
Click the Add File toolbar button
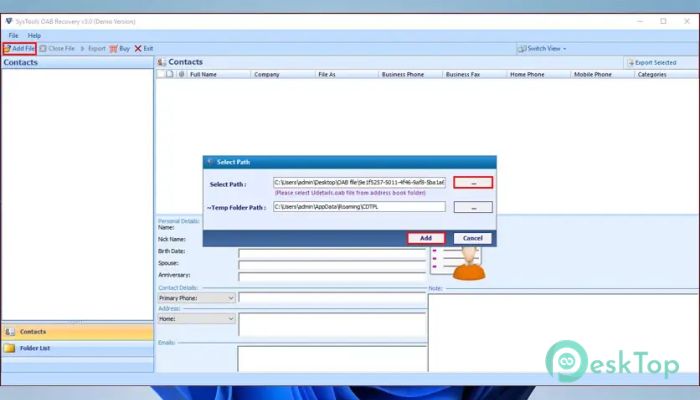(19, 48)
